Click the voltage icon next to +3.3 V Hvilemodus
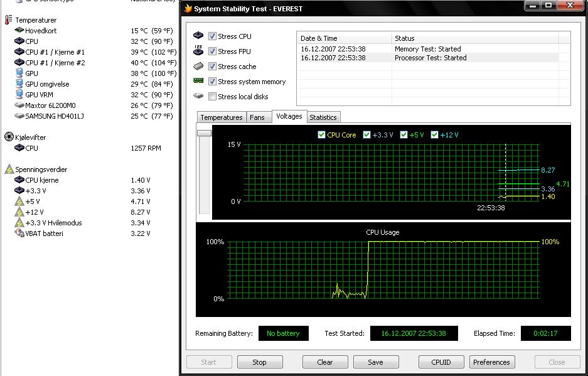This screenshot has height=376, width=588. tap(19, 222)
